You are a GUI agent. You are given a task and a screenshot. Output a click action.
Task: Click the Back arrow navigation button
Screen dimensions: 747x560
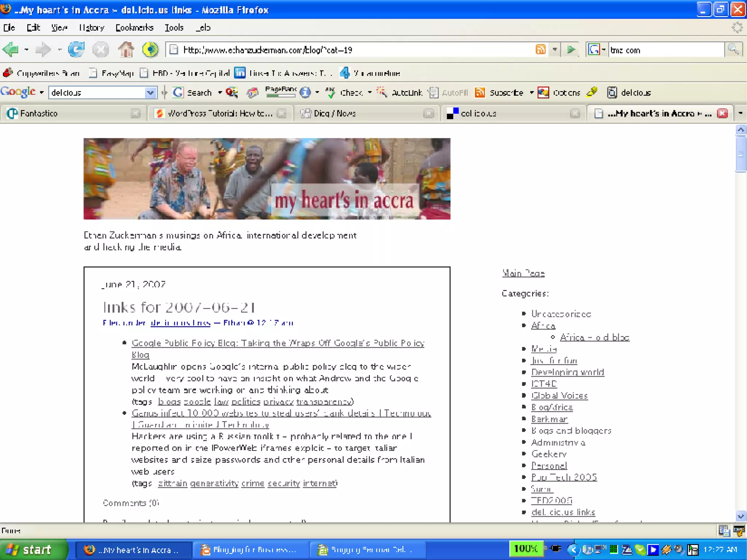pos(11,50)
